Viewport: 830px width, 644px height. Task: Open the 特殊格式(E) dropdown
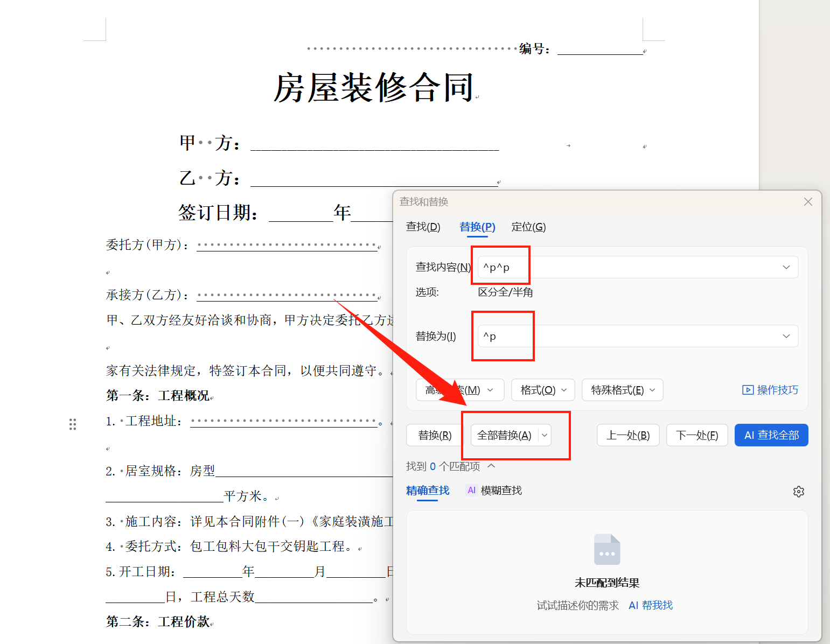[652, 390]
